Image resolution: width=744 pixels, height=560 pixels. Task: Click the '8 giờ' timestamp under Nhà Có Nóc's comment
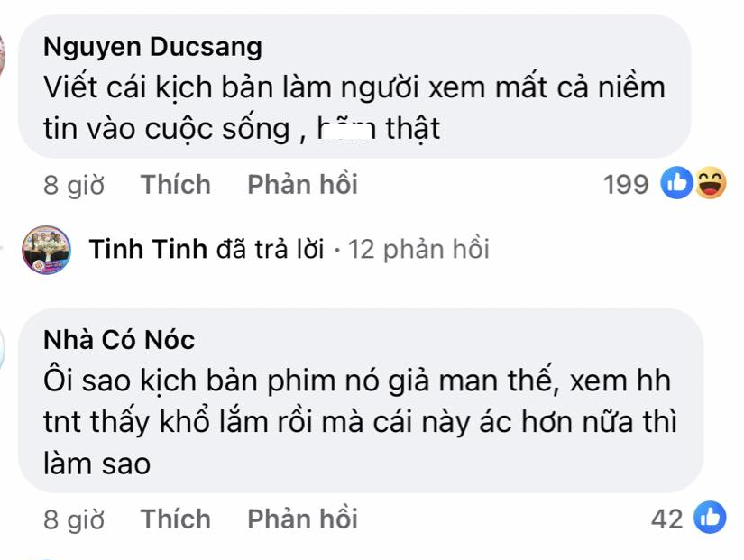point(74,519)
